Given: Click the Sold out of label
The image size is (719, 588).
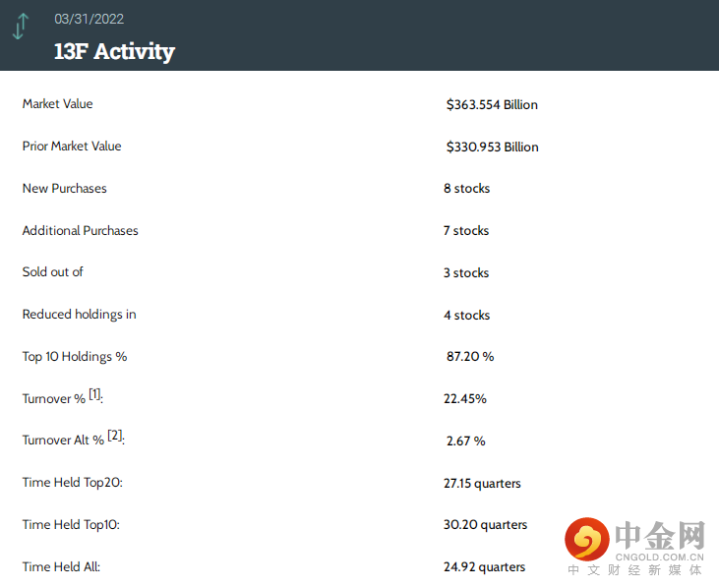Looking at the screenshot, I should click(53, 272).
